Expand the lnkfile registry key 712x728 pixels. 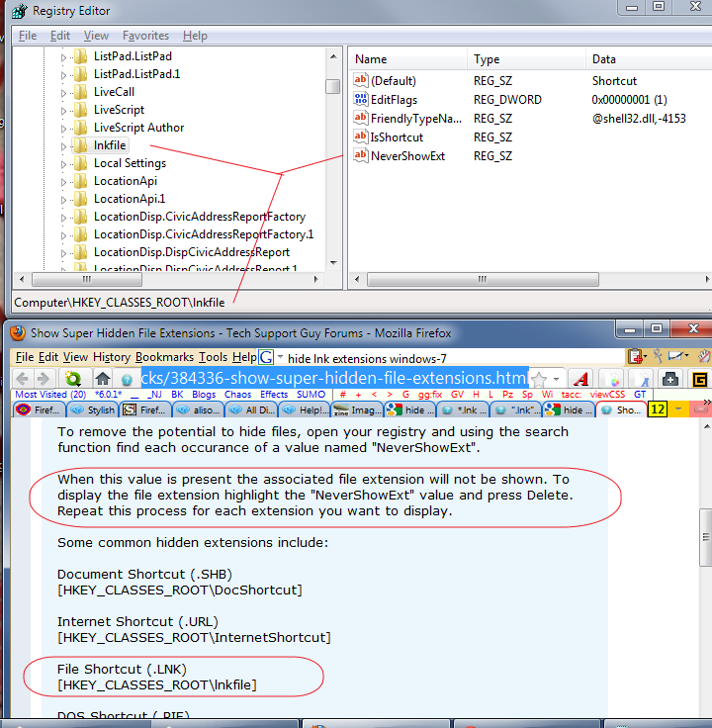coord(63,146)
